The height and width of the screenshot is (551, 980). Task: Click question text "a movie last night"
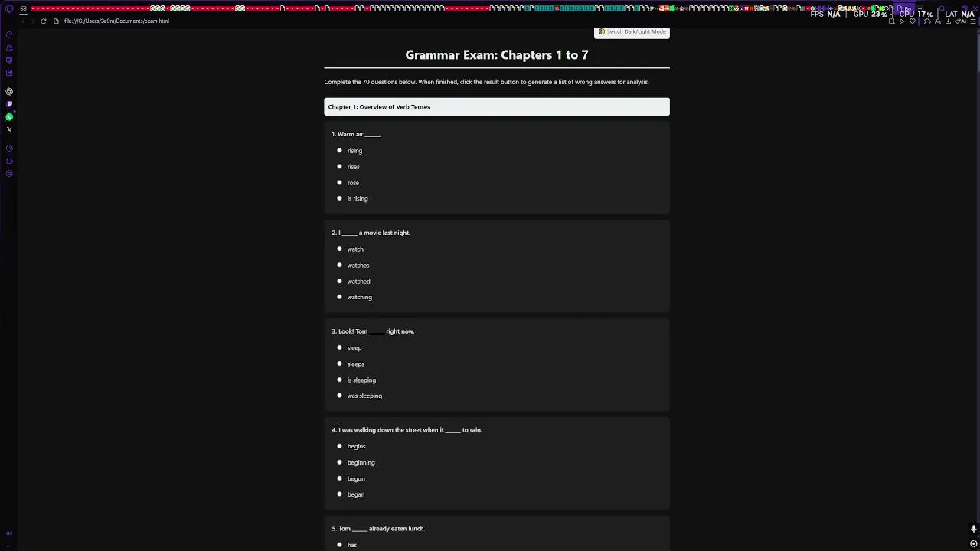384,233
